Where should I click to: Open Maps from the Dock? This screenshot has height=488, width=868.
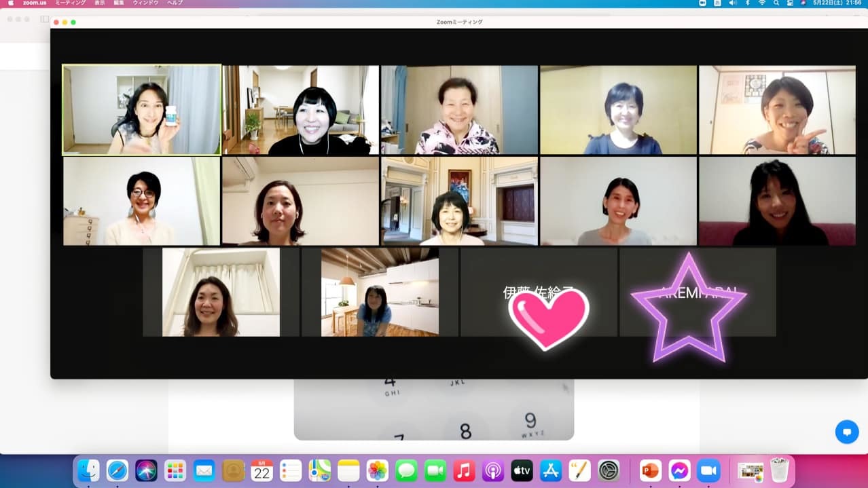tap(319, 470)
